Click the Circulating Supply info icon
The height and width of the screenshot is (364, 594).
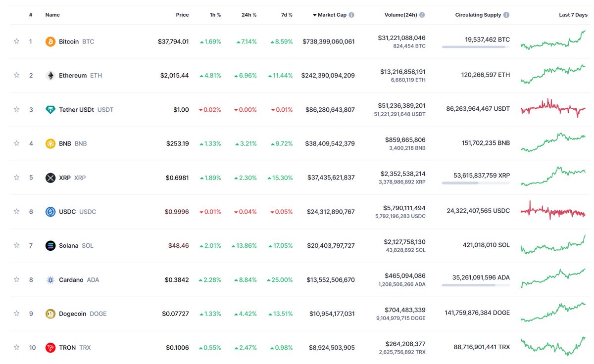coord(506,14)
